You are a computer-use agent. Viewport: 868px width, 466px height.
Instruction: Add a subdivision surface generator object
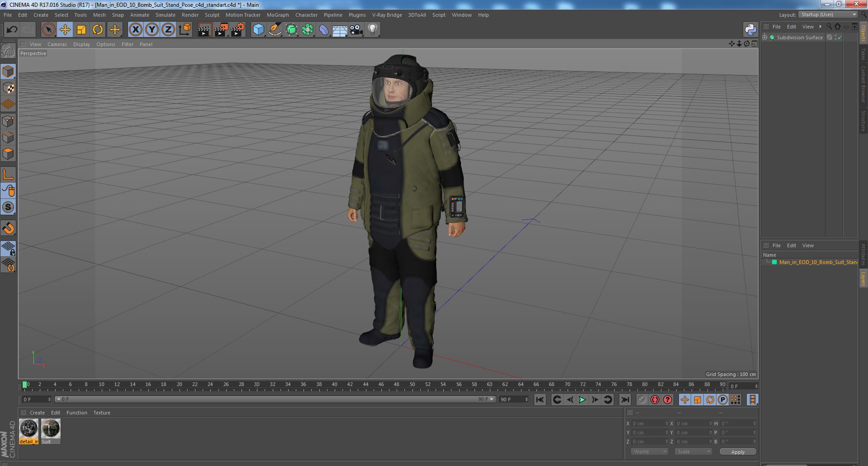tap(291, 30)
